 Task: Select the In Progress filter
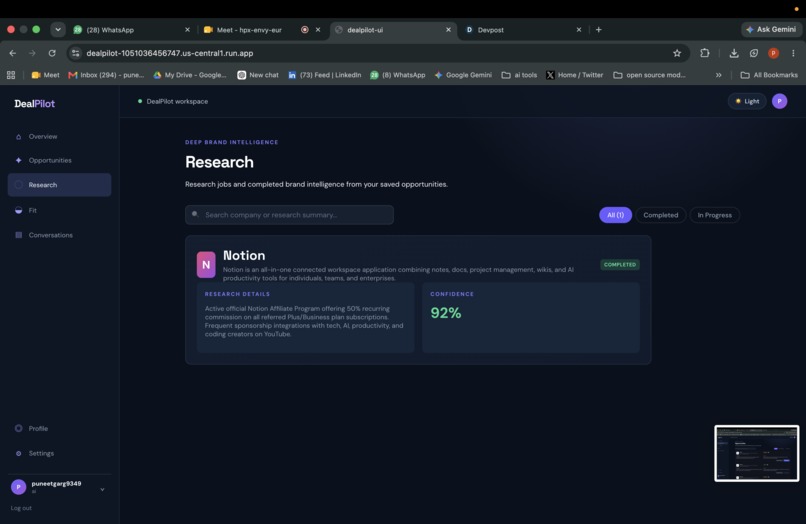pos(715,215)
